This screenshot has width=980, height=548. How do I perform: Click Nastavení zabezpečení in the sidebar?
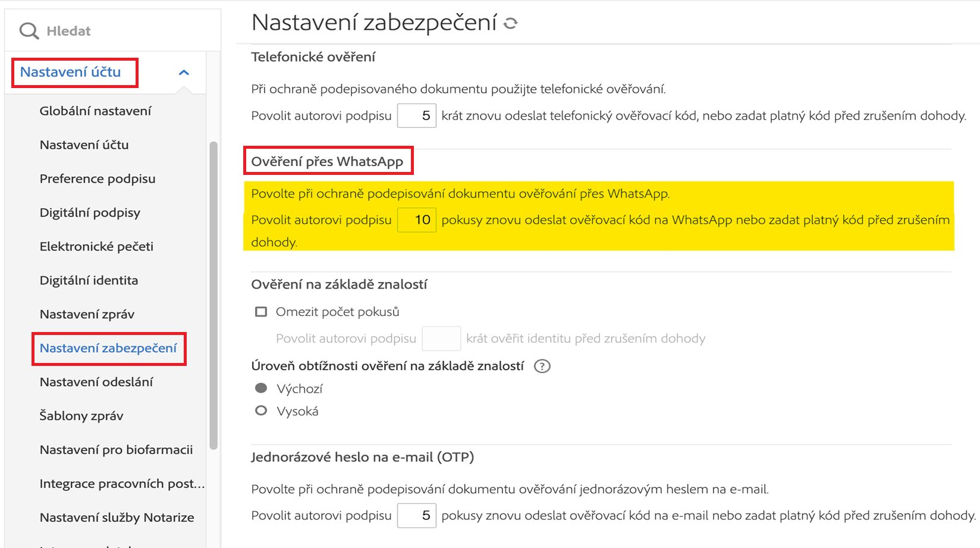(x=108, y=348)
